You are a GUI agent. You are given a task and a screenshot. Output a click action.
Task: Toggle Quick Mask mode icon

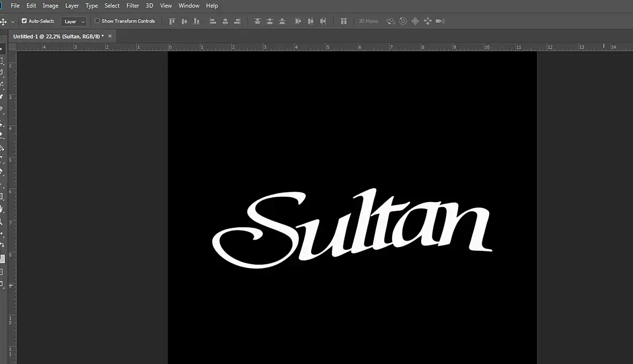point(2,272)
